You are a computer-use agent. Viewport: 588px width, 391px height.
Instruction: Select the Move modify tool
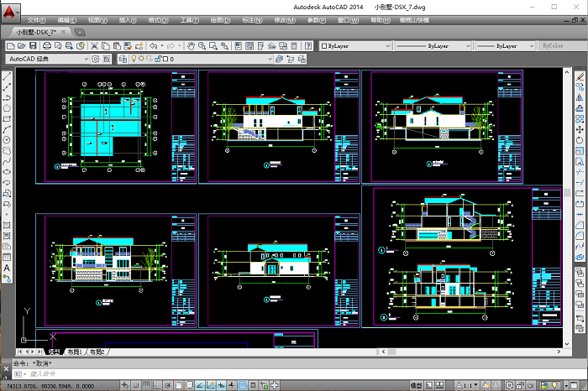tap(580, 129)
